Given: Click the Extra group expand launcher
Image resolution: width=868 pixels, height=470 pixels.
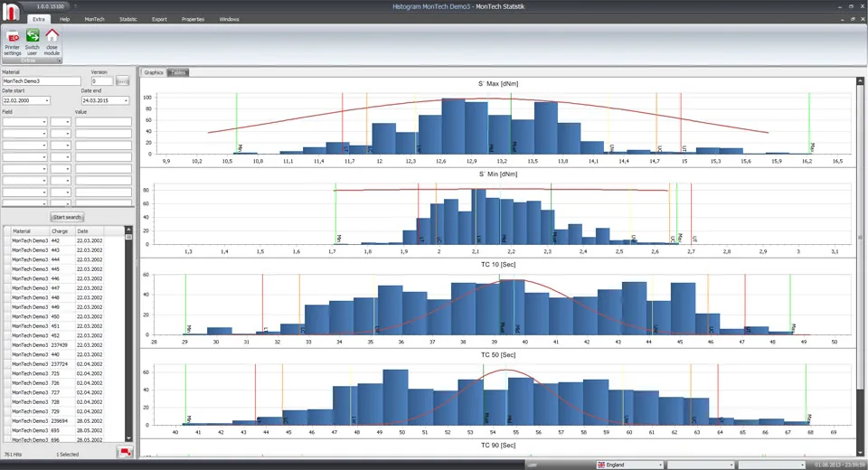Looking at the screenshot, I should pos(60,61).
